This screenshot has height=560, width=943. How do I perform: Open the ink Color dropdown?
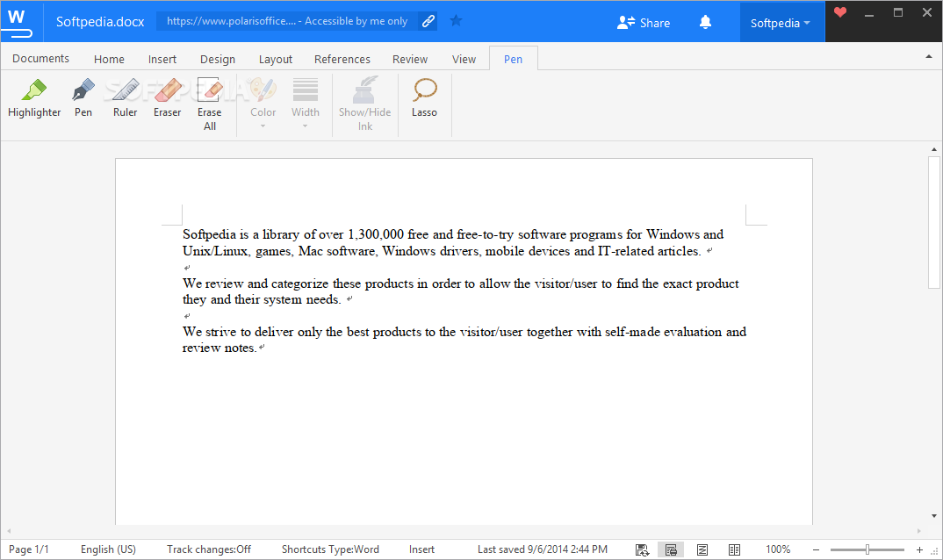(x=263, y=104)
